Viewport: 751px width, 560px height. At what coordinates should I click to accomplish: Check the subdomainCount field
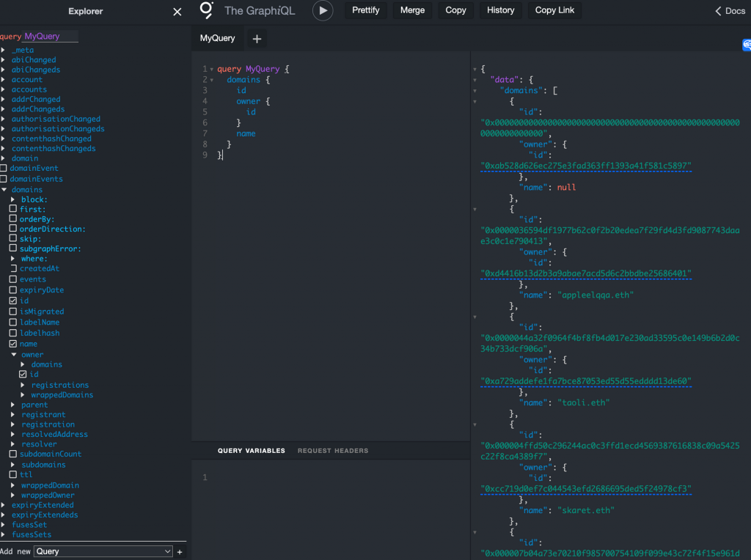(x=13, y=454)
